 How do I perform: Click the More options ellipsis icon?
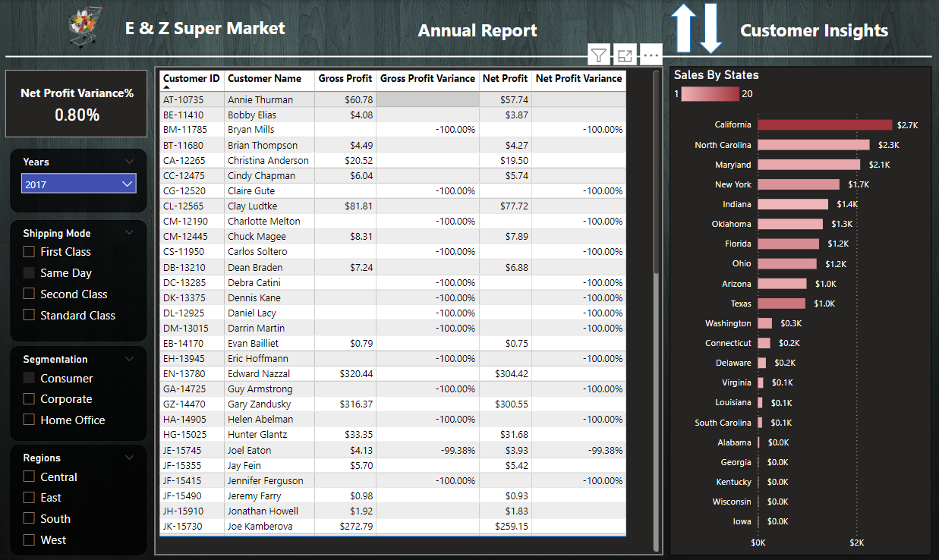pos(651,54)
